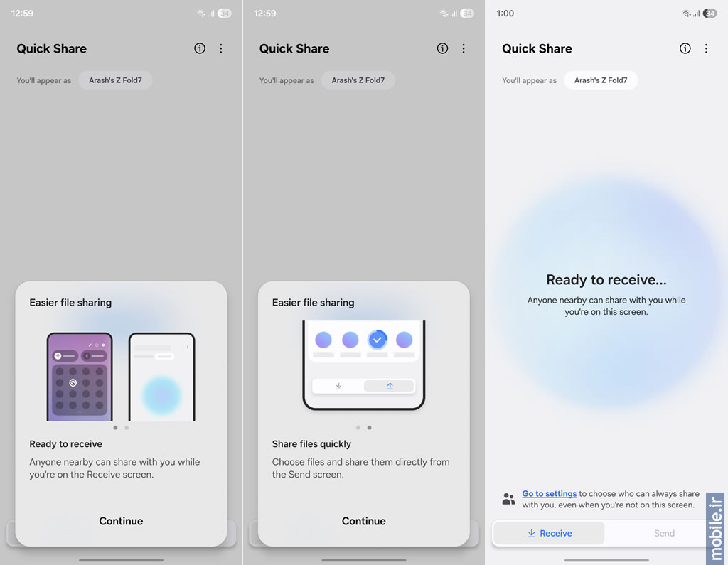Tap the battery indicator in the right screen status bar

710,14
